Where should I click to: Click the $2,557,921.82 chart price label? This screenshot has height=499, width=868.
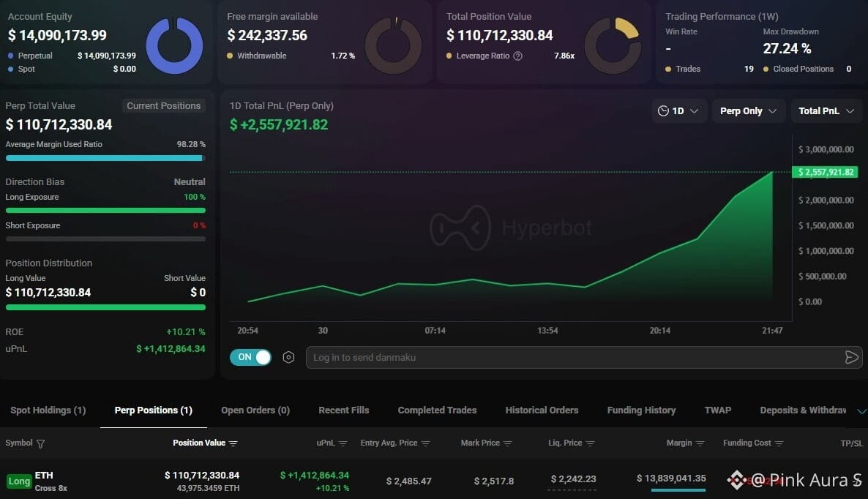pos(825,172)
